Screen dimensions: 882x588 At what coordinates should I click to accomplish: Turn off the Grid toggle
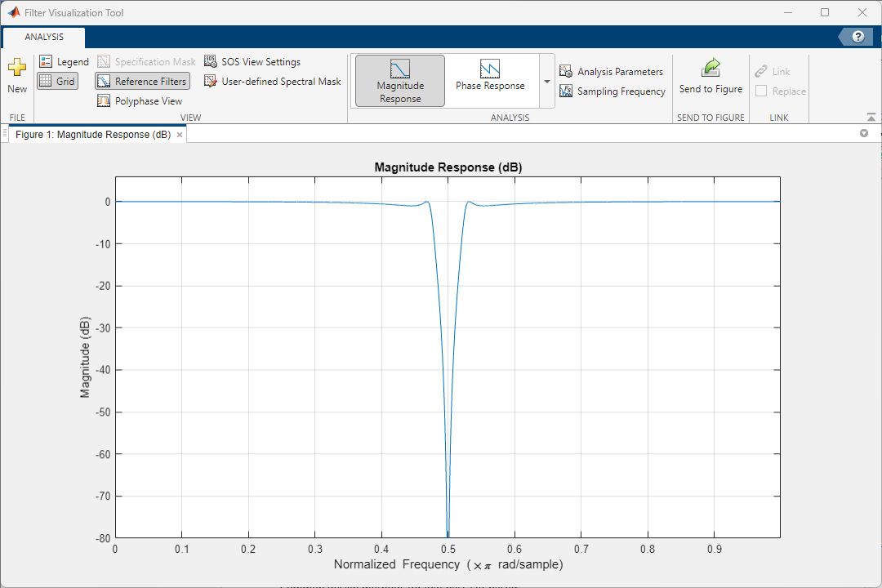click(x=57, y=82)
